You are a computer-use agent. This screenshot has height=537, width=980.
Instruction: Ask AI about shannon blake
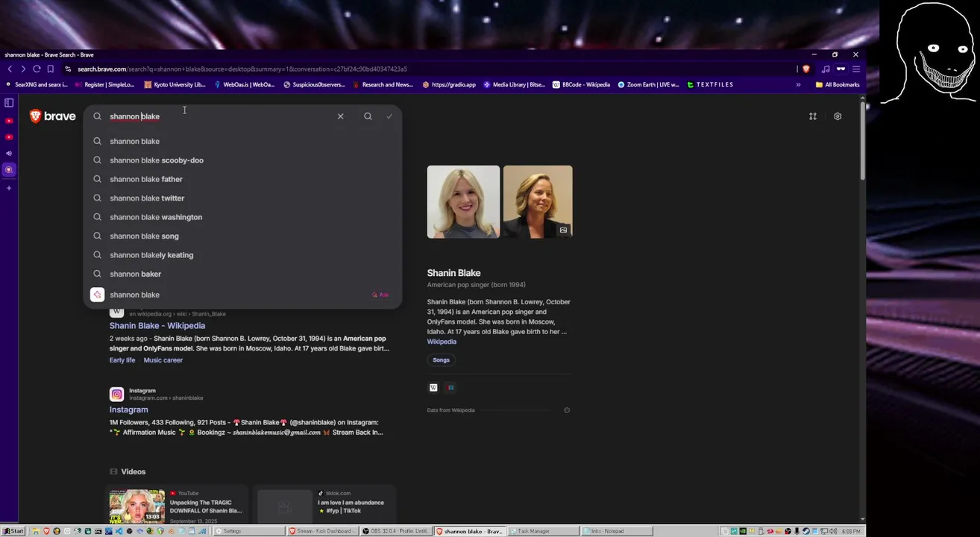[242, 295]
